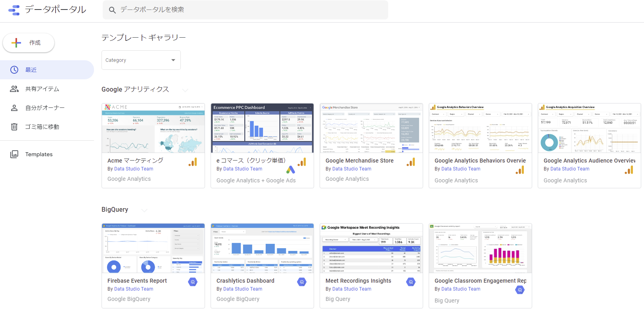
Task: Click the 作成 create button
Action: (29, 43)
